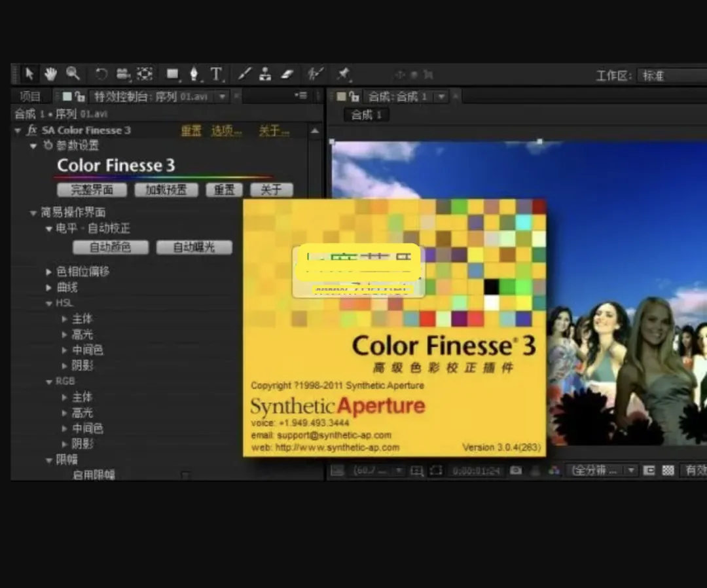Click the 自动曝光 button
Viewport: 707px width, 588px height.
click(x=194, y=247)
